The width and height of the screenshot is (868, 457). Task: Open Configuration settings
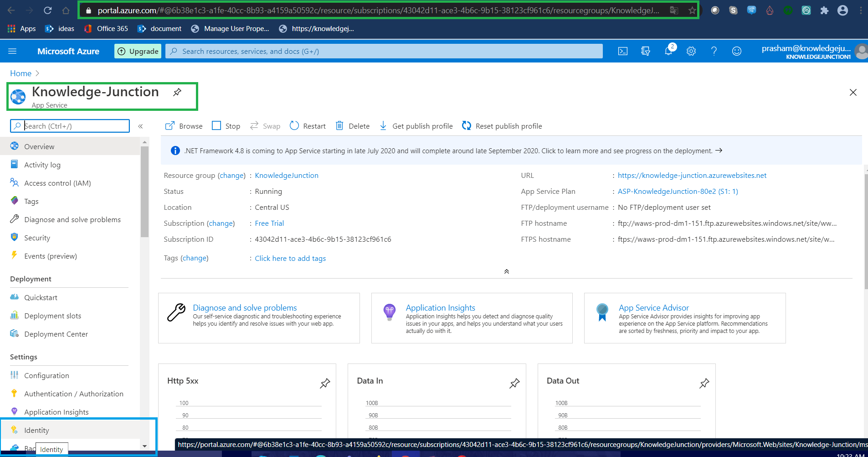(70, 375)
